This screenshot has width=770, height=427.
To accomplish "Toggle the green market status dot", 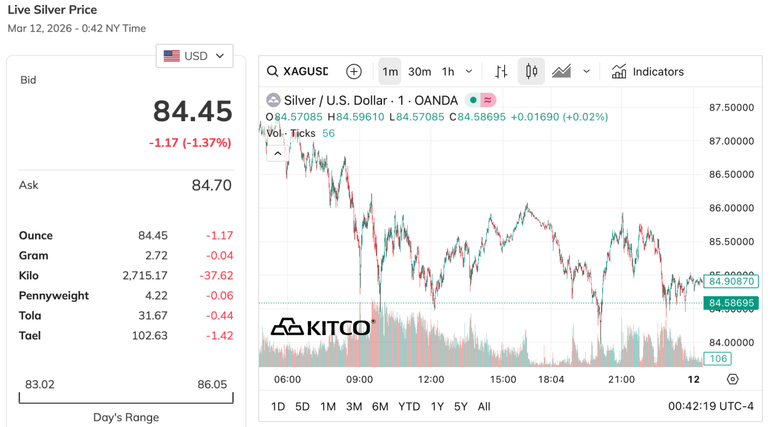I will pos(473,100).
